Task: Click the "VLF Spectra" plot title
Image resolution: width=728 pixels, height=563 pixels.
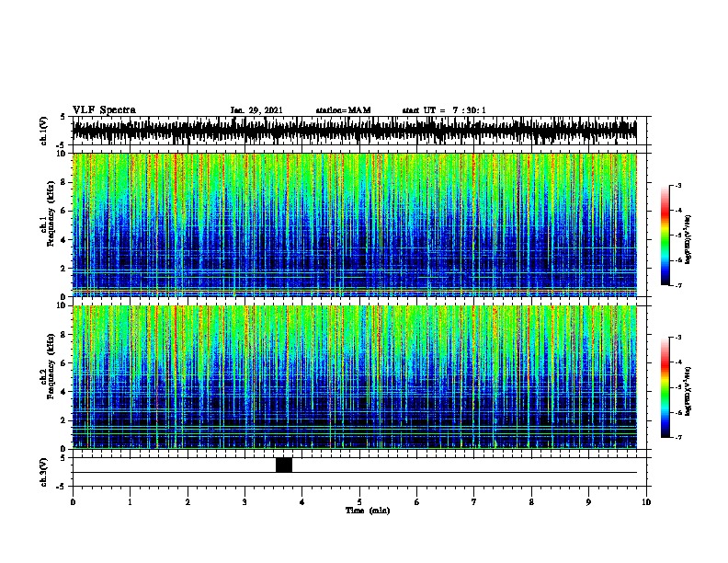Action: click(x=104, y=110)
